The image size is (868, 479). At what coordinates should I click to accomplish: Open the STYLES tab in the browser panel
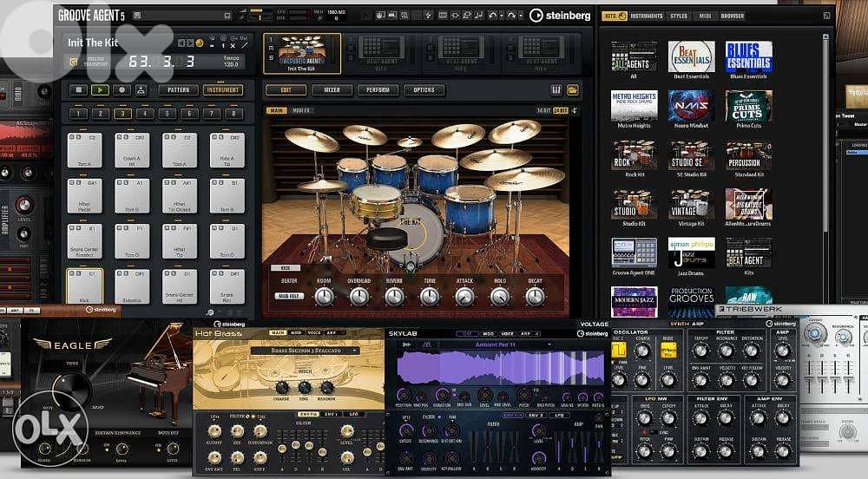pos(679,16)
